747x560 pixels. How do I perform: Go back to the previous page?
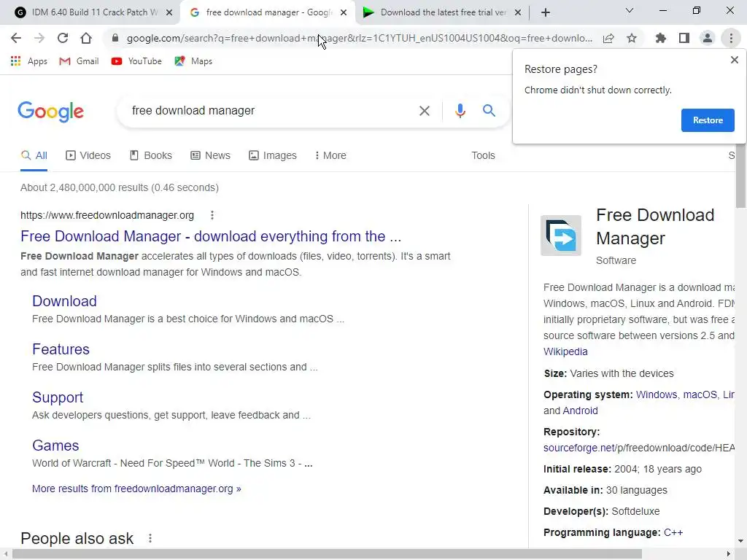click(16, 38)
